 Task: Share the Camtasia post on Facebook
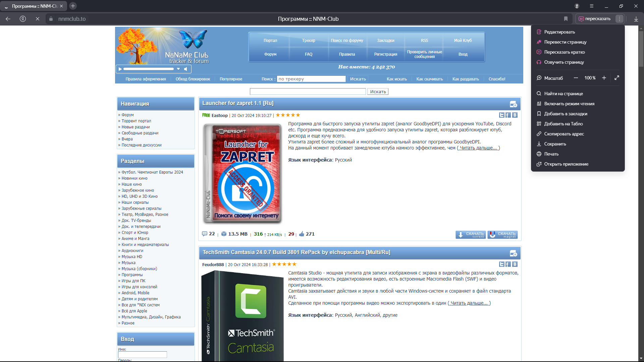pyautogui.click(x=508, y=264)
